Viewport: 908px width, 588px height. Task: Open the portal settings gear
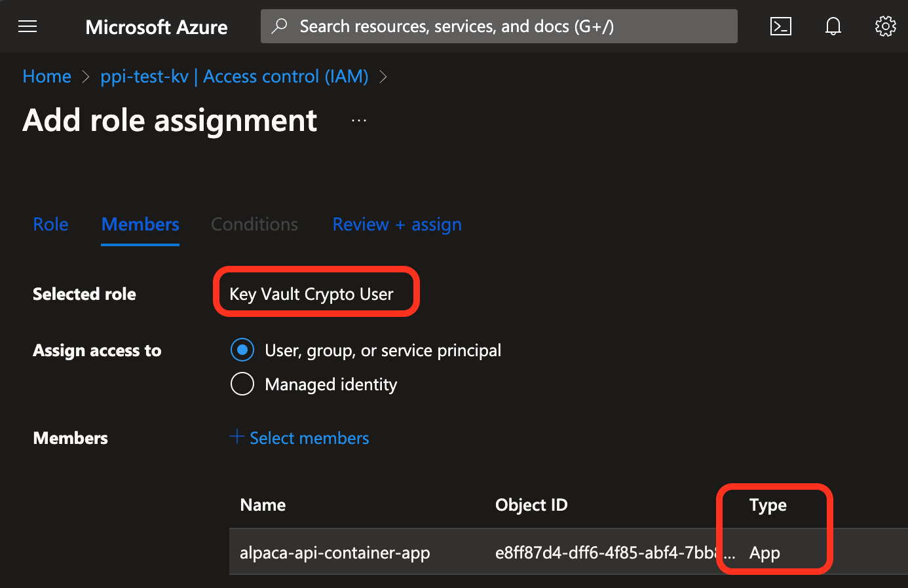coord(885,26)
